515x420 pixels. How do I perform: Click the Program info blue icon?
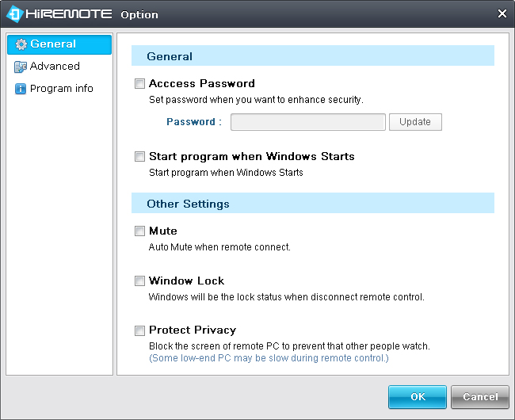(21, 89)
